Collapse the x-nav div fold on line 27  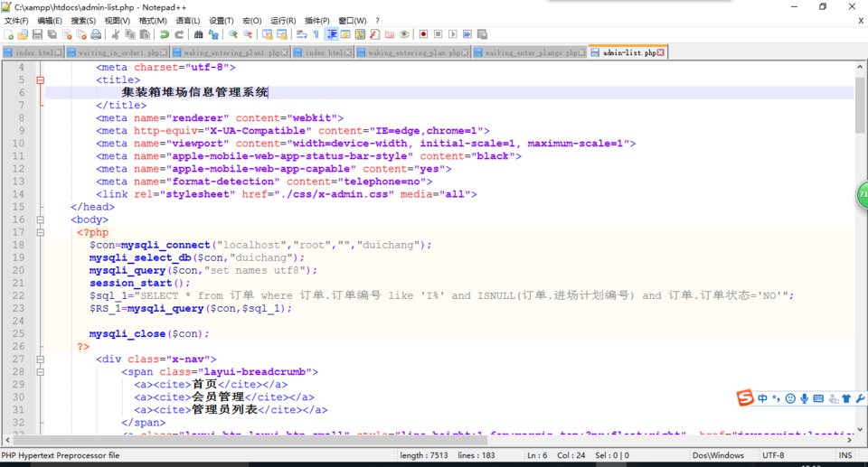pos(41,360)
